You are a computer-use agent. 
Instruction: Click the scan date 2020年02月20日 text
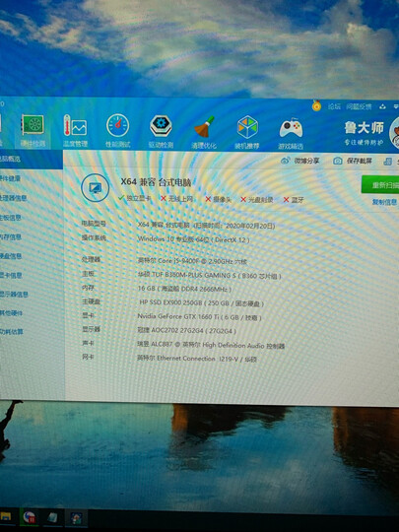click(250, 226)
